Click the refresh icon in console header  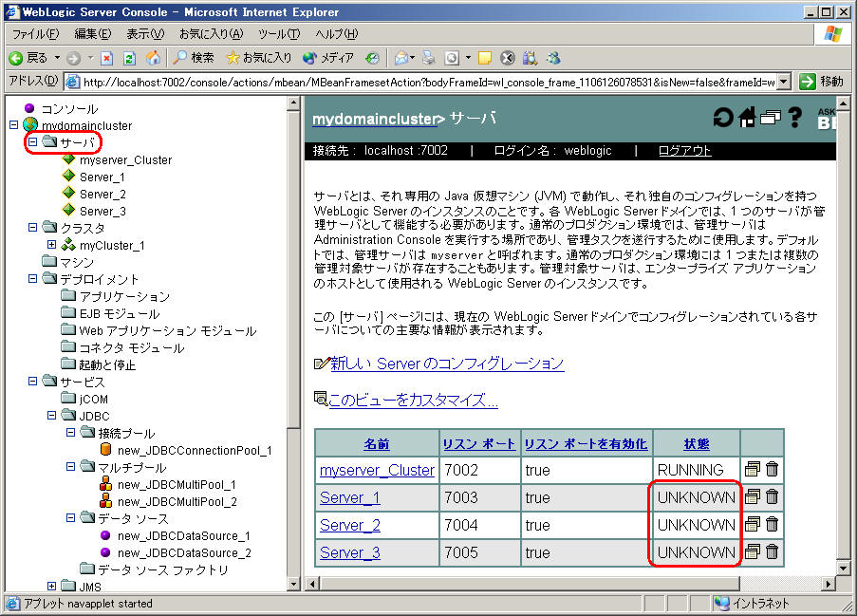point(724,118)
